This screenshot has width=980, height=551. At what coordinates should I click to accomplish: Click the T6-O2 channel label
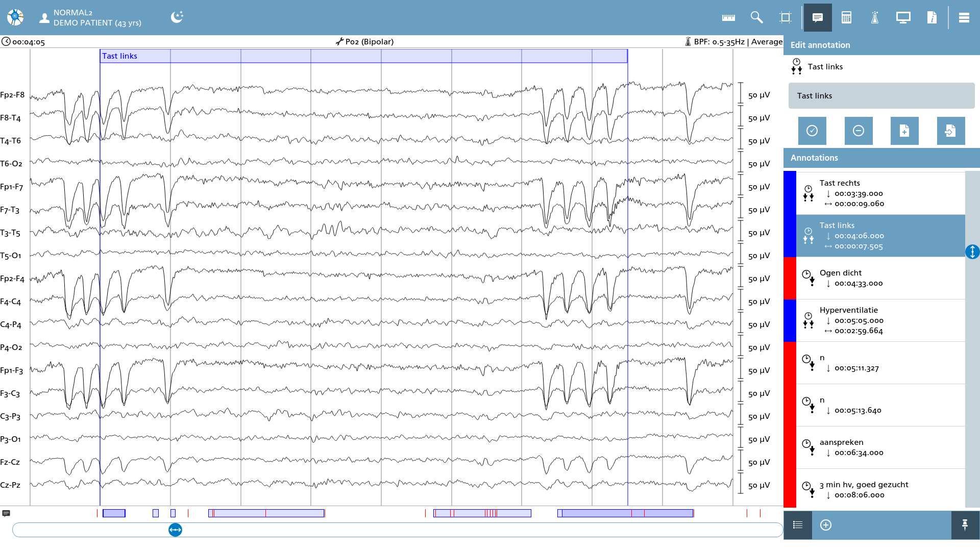coord(11,164)
